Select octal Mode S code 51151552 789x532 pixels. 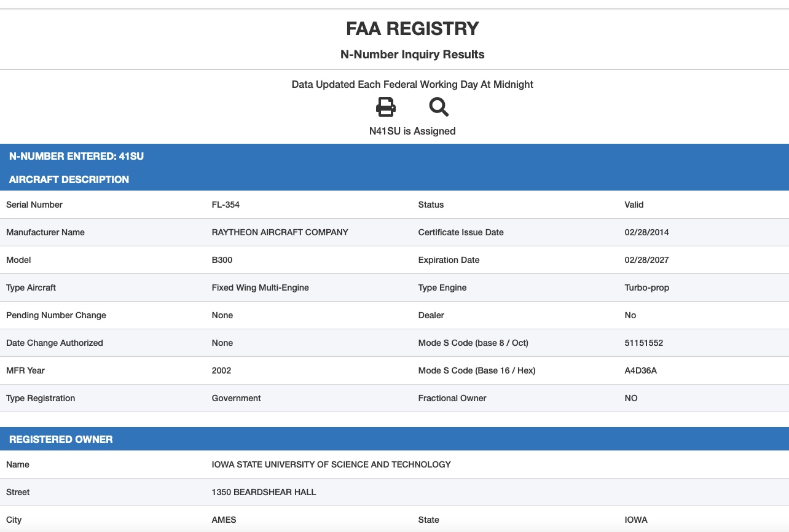[x=644, y=343]
